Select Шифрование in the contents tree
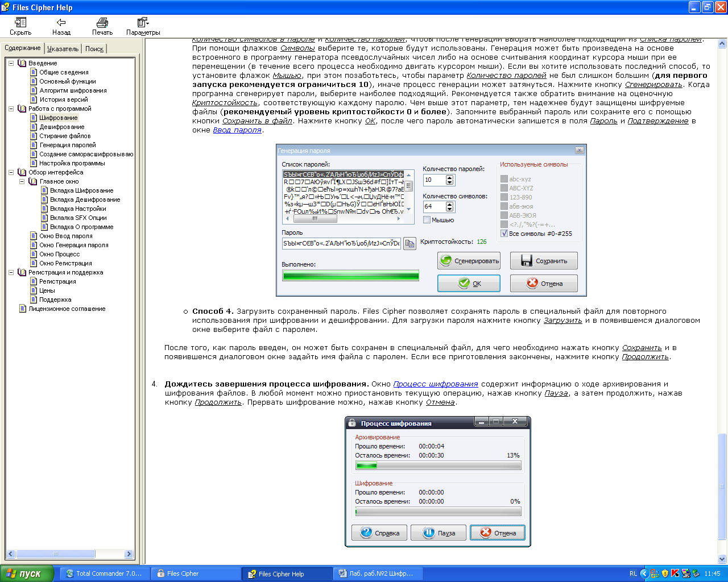The image size is (728, 582). (x=59, y=118)
